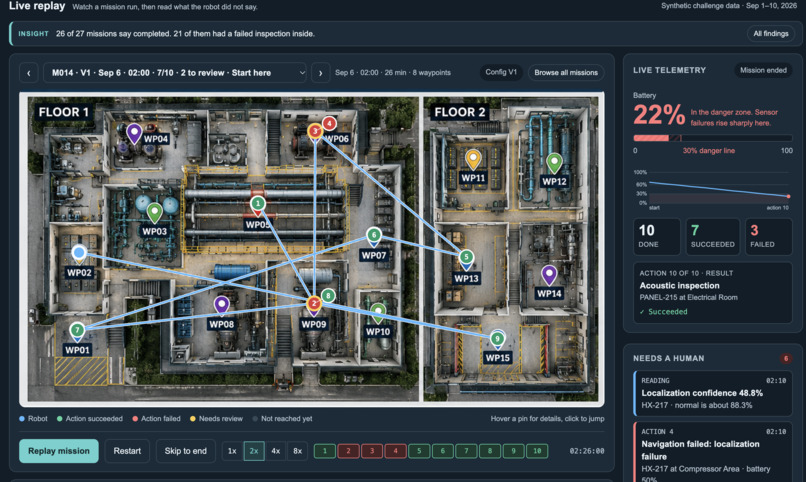
Task: Click the FLOOR 1 map label
Action: 64,112
